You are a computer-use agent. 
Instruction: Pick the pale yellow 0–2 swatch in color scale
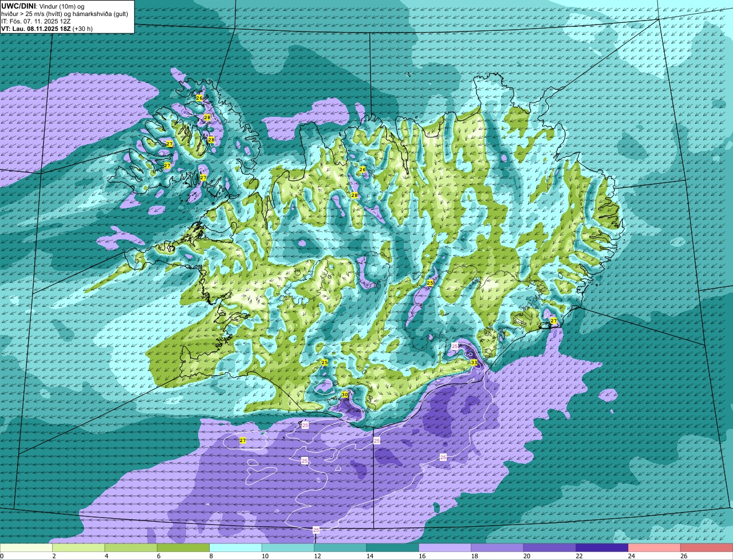coord(26,548)
